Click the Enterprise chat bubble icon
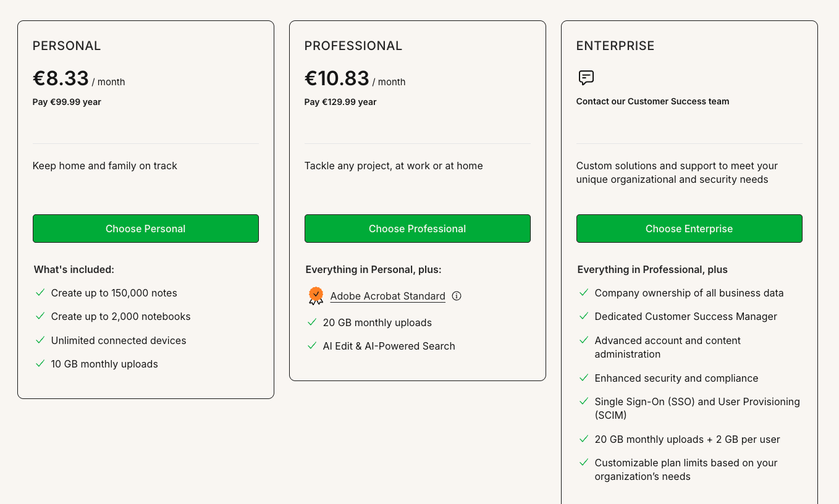Viewport: 839px width, 504px height. [586, 78]
